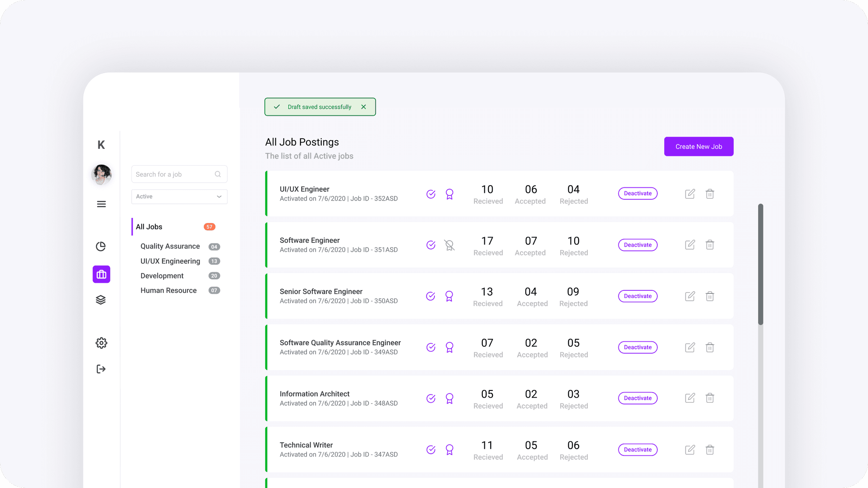Deactivate the Senior Software Engineer job
This screenshot has height=488, width=868.
point(638,296)
